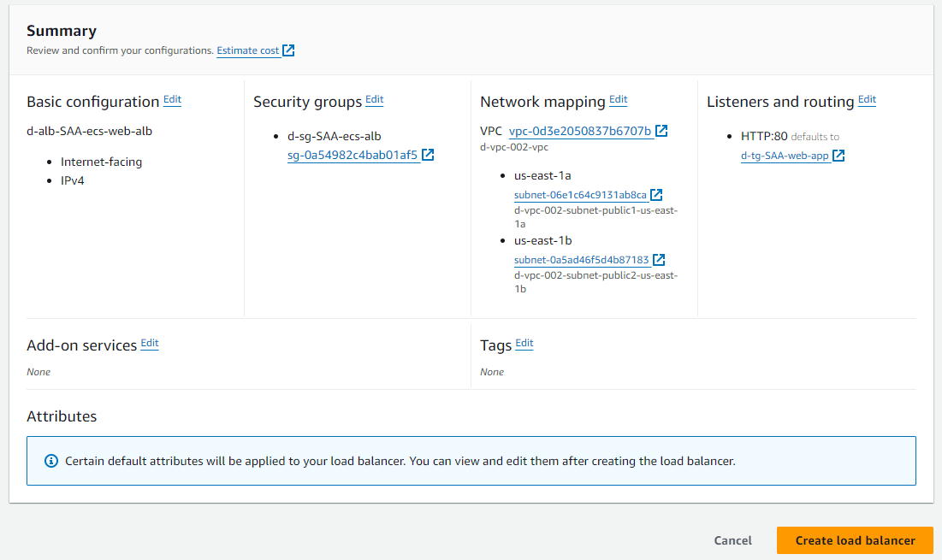Edit the Security groups section
This screenshot has width=942, height=560.
coord(374,100)
